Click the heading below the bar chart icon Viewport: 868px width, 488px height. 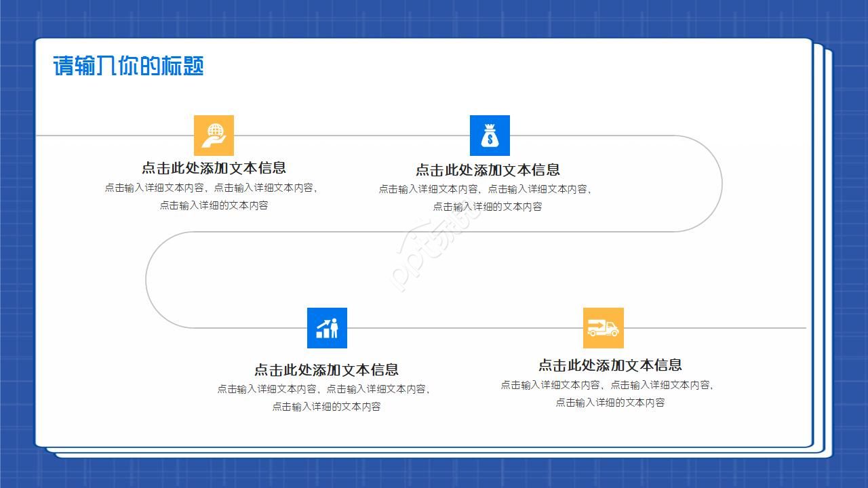(328, 370)
